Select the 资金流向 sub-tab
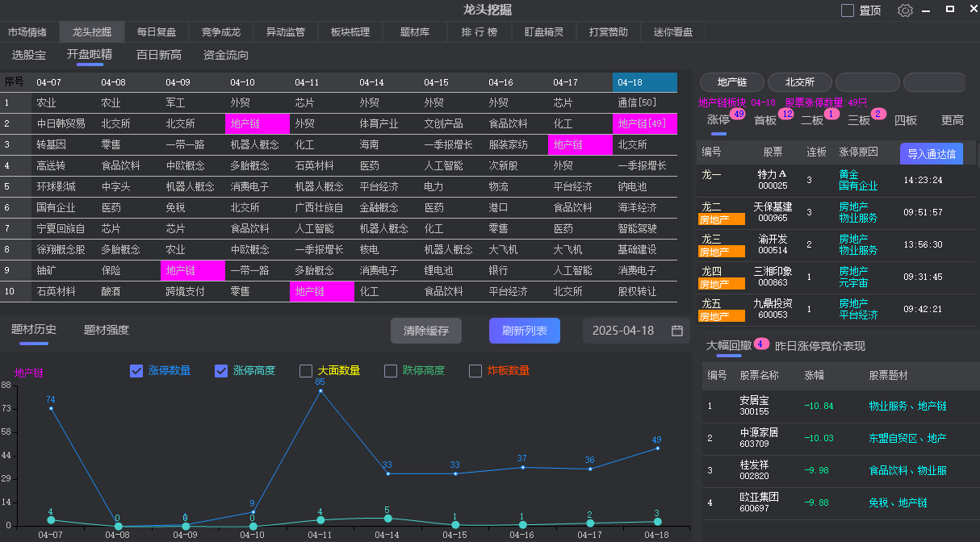Viewport: 980px width, 542px height. coord(226,56)
